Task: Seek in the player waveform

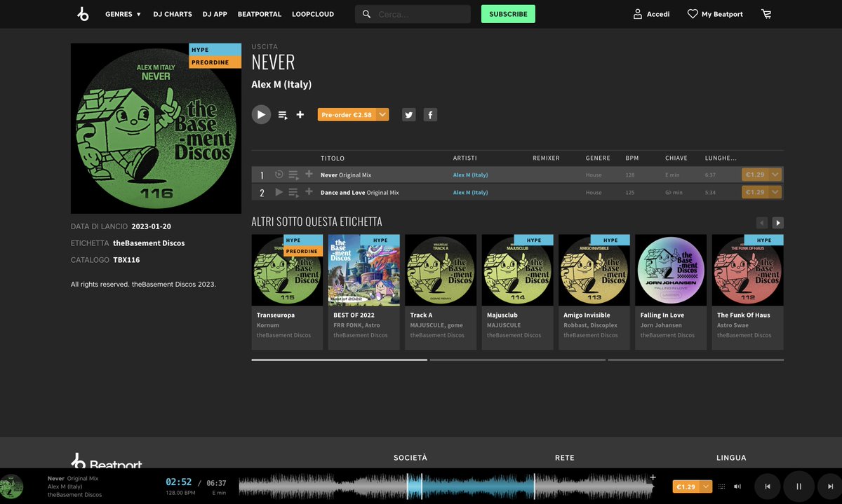Action: click(446, 486)
